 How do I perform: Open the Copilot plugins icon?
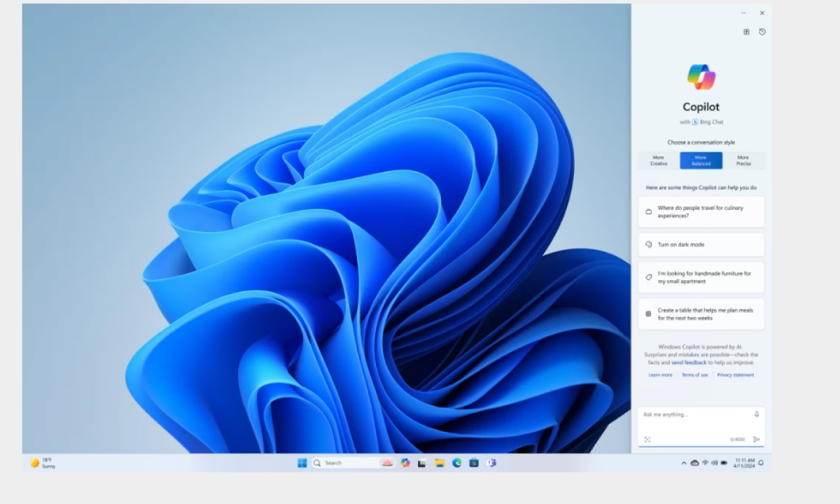746,31
